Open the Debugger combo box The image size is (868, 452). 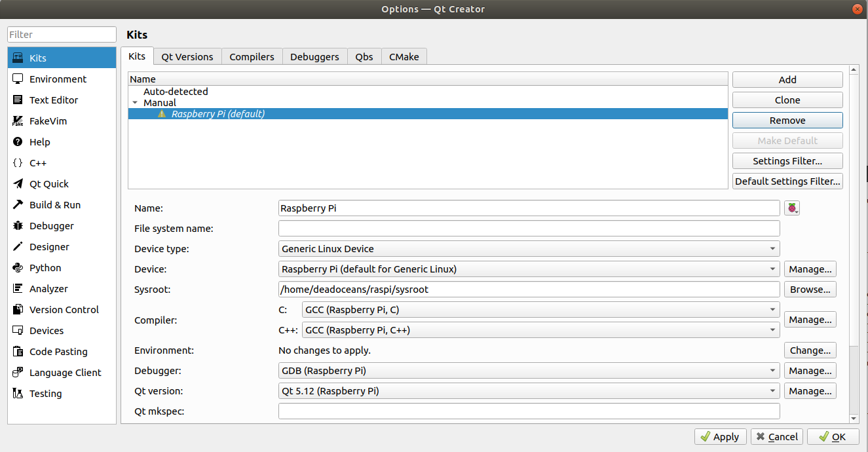529,371
